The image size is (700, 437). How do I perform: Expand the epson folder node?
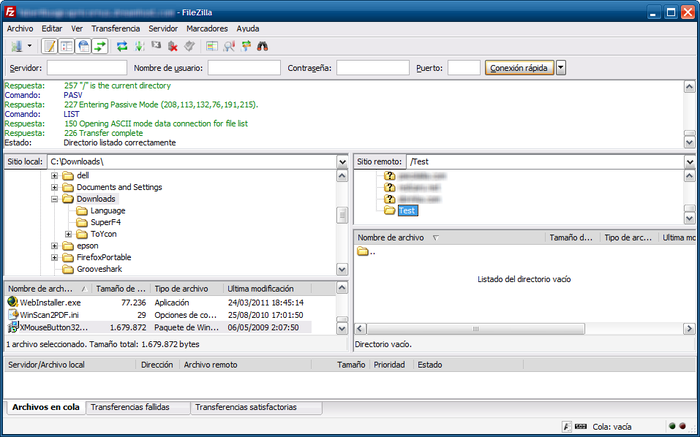click(x=54, y=246)
